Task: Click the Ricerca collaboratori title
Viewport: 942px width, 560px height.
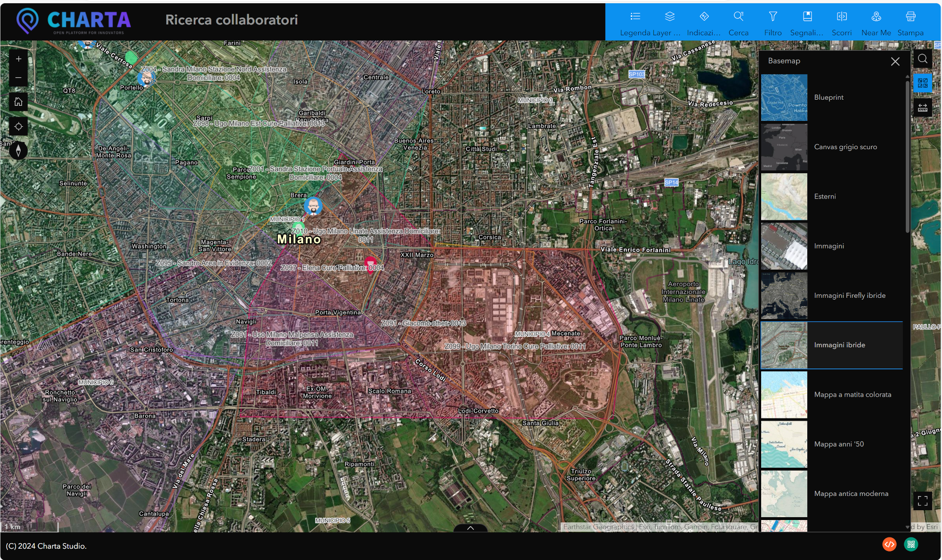Action: (231, 20)
